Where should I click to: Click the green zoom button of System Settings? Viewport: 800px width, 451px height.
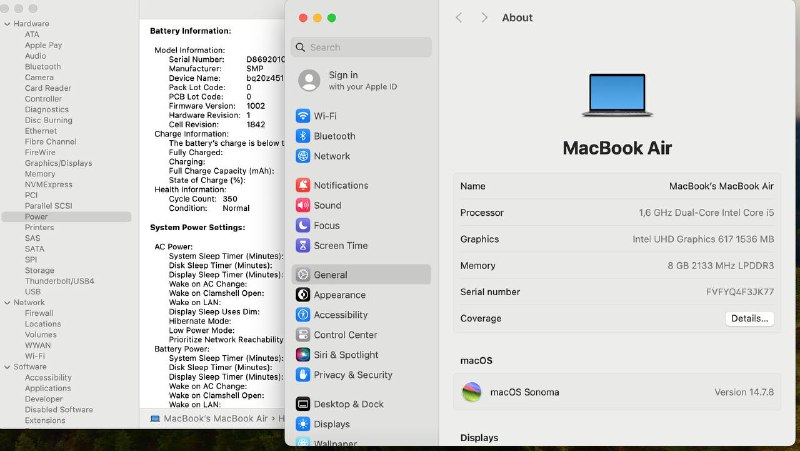point(332,18)
